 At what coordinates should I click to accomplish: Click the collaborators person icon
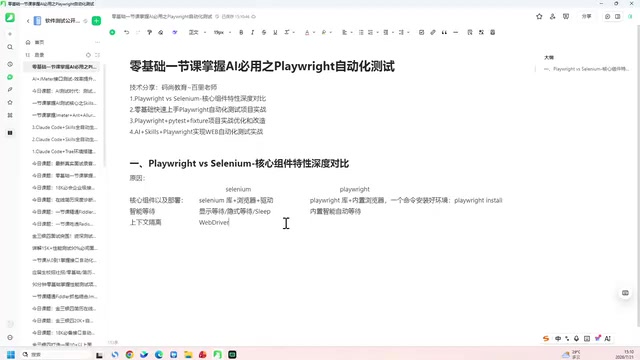[553, 16]
